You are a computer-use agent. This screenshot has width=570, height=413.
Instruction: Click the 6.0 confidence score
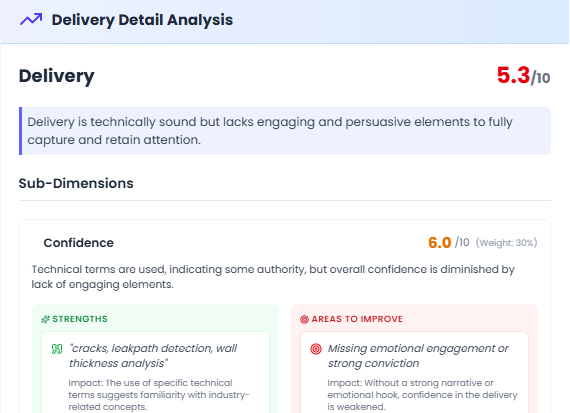pyautogui.click(x=440, y=243)
